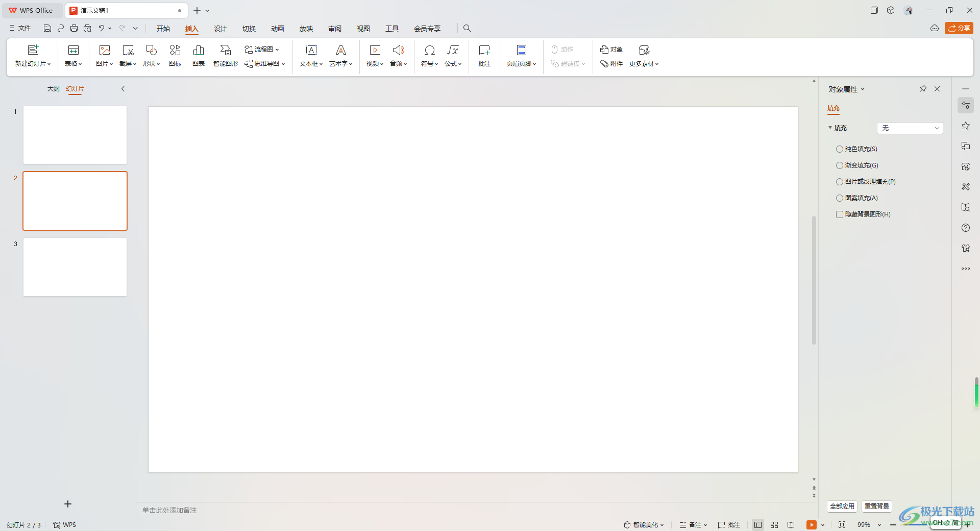
Task: Toggle normal view icon in status bar
Action: [x=758, y=525]
